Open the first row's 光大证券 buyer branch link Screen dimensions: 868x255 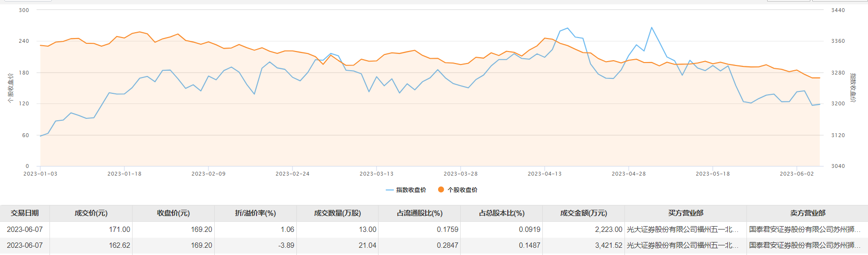click(682, 229)
